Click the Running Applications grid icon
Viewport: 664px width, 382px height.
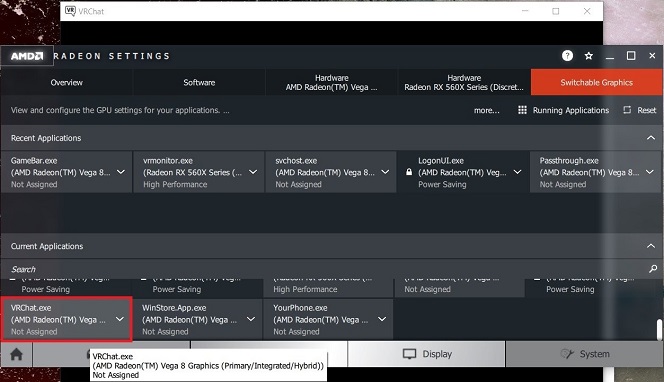[x=522, y=110]
